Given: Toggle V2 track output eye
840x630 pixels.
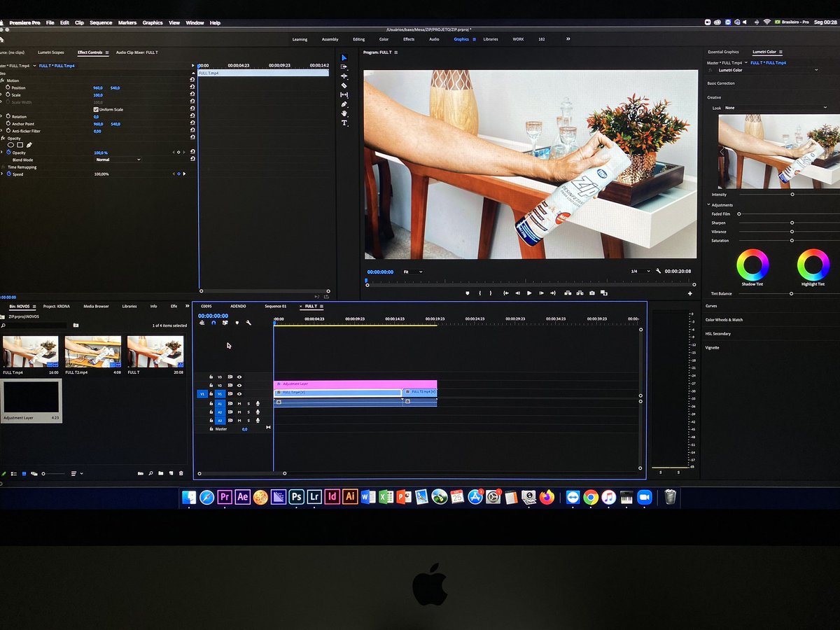Looking at the screenshot, I should point(239,385).
